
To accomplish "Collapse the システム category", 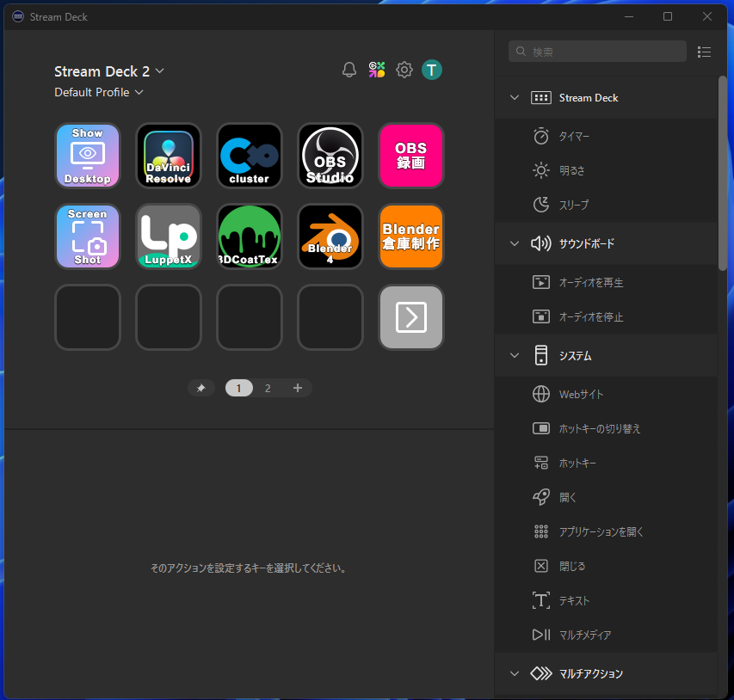I will coord(515,355).
